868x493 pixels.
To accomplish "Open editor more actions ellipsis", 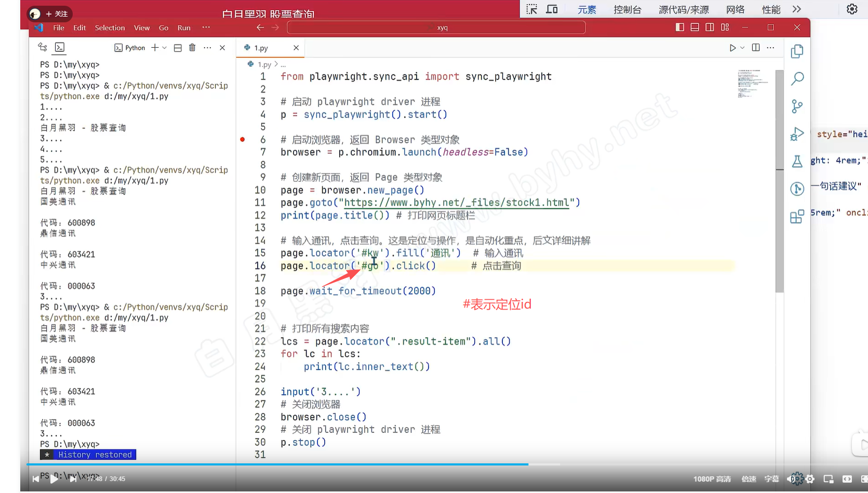I will pyautogui.click(x=770, y=48).
